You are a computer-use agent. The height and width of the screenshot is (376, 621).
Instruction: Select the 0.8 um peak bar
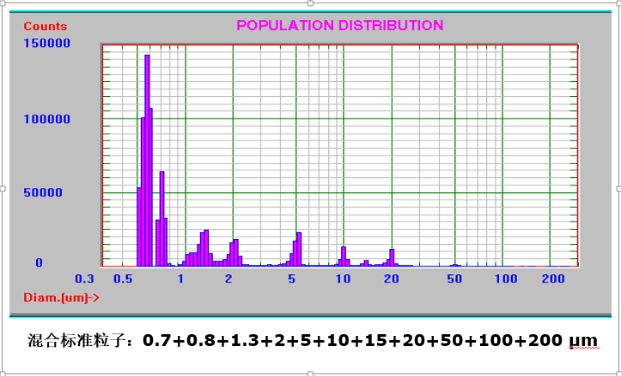pos(162,219)
